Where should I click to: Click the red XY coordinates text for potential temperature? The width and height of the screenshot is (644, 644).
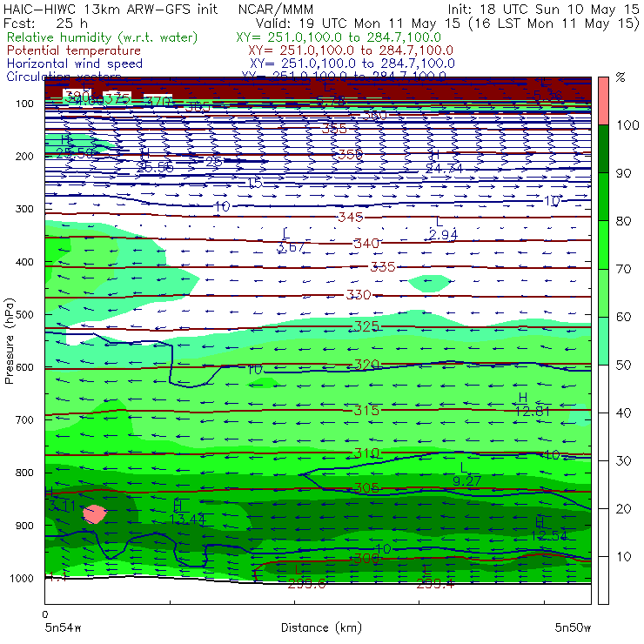(351, 50)
